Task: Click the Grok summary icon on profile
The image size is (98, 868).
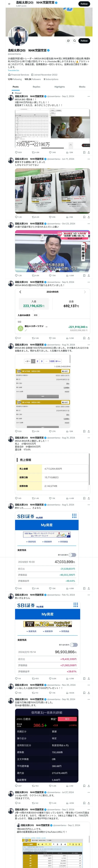Action: tap(68, 41)
